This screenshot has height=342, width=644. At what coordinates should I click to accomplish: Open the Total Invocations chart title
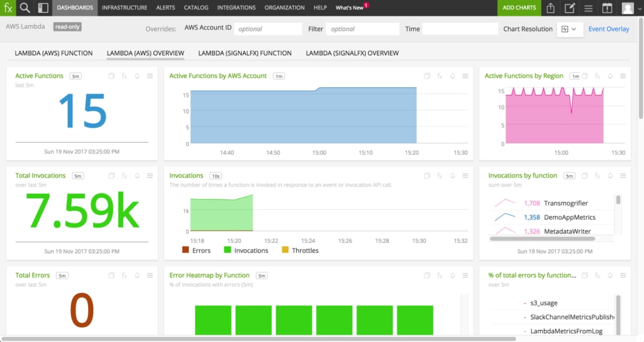tap(40, 176)
